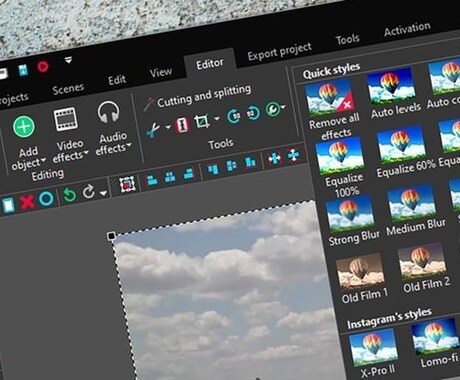Open Audio effects headphones icon
460x380 pixels.
(x=108, y=112)
